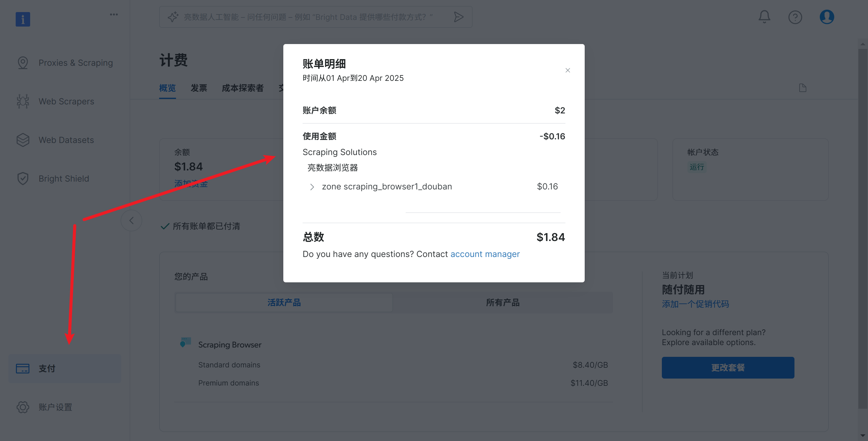The width and height of the screenshot is (868, 441).
Task: Expand zone scraping_browser1_douban row
Action: 312,187
